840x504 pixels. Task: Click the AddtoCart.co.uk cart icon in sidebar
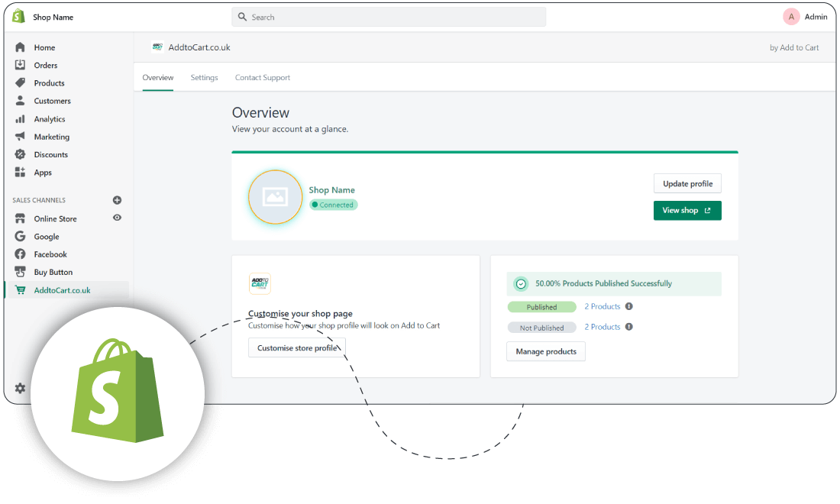pyautogui.click(x=21, y=289)
